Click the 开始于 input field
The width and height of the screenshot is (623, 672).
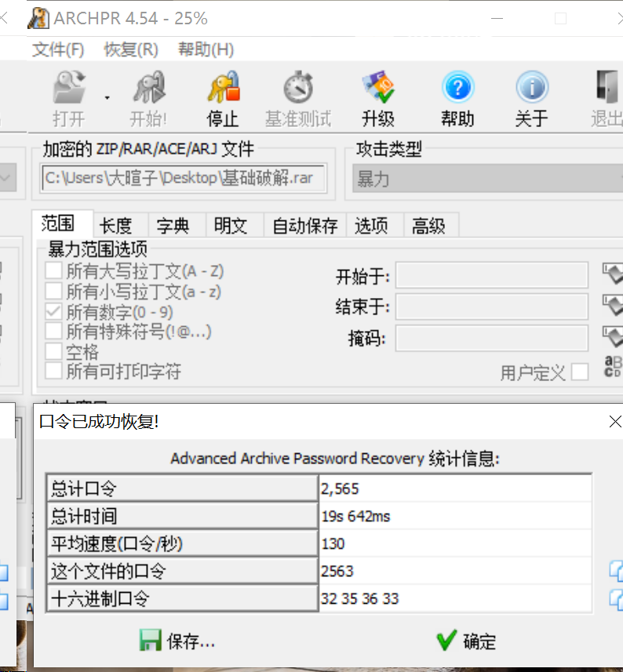tap(491, 275)
